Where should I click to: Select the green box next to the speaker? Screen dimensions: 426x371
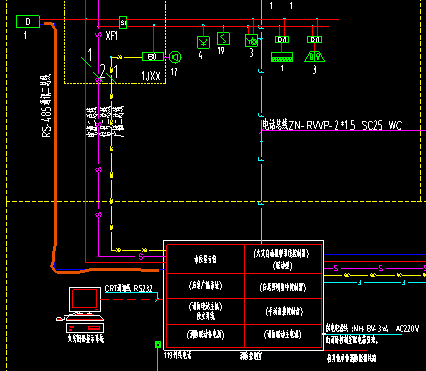[x=153, y=57]
